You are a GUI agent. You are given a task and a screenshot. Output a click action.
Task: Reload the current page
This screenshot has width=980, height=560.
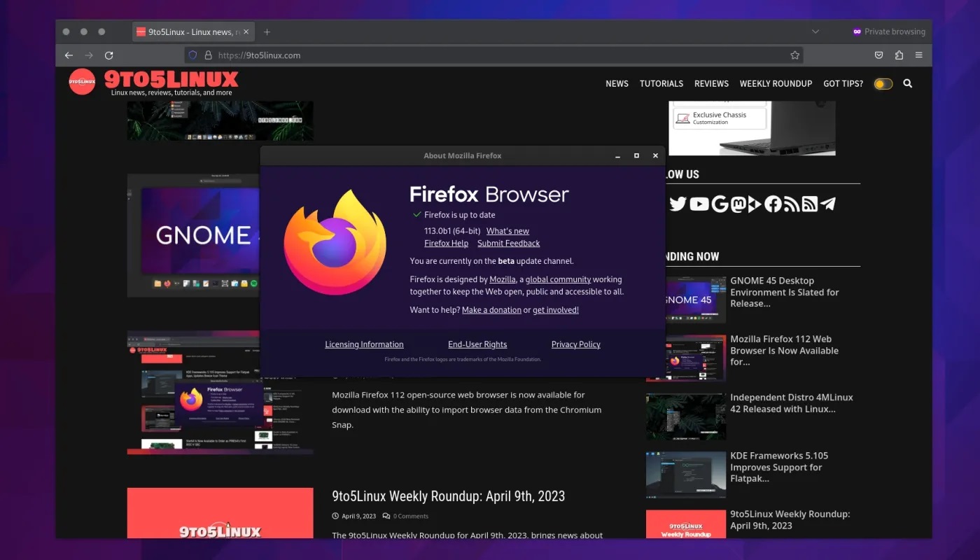(x=109, y=55)
